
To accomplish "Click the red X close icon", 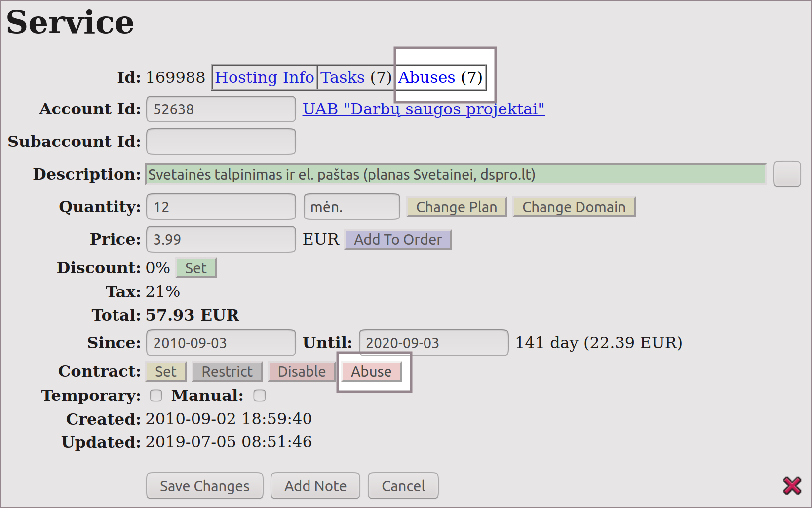I will pyautogui.click(x=792, y=486).
